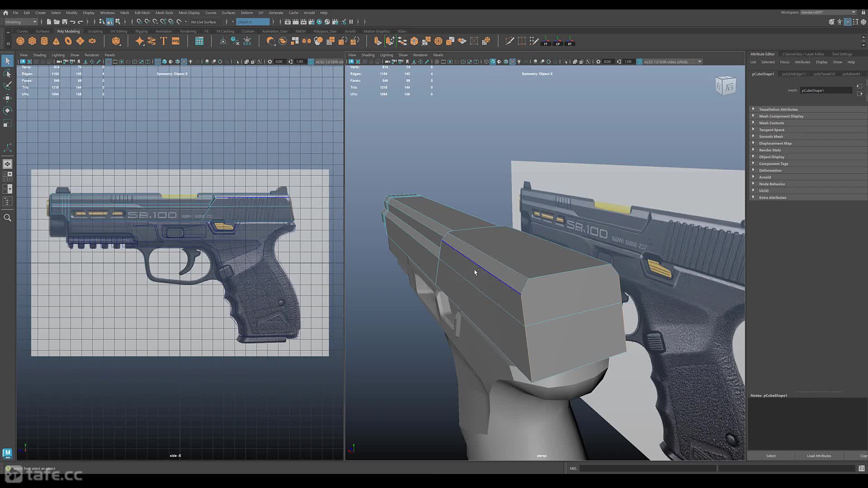Open the Edit Mesh menu
The height and width of the screenshot is (488, 868).
[x=142, y=13]
